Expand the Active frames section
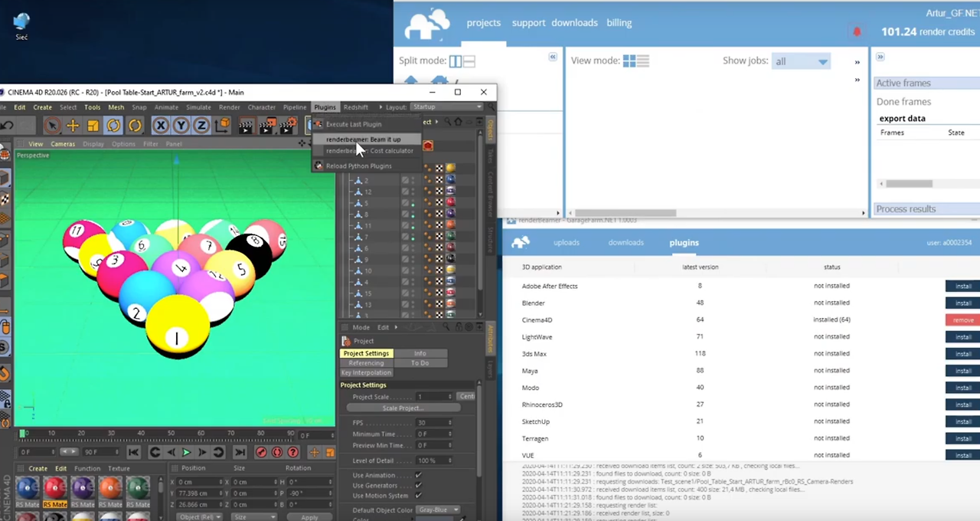Viewport: 980px width, 521px height. click(x=927, y=83)
